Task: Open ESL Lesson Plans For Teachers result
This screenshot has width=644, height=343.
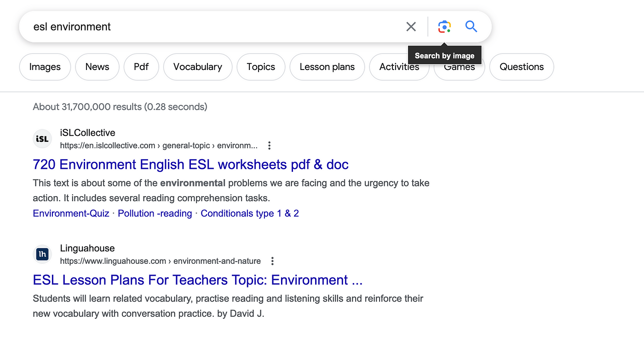Action: click(x=198, y=280)
